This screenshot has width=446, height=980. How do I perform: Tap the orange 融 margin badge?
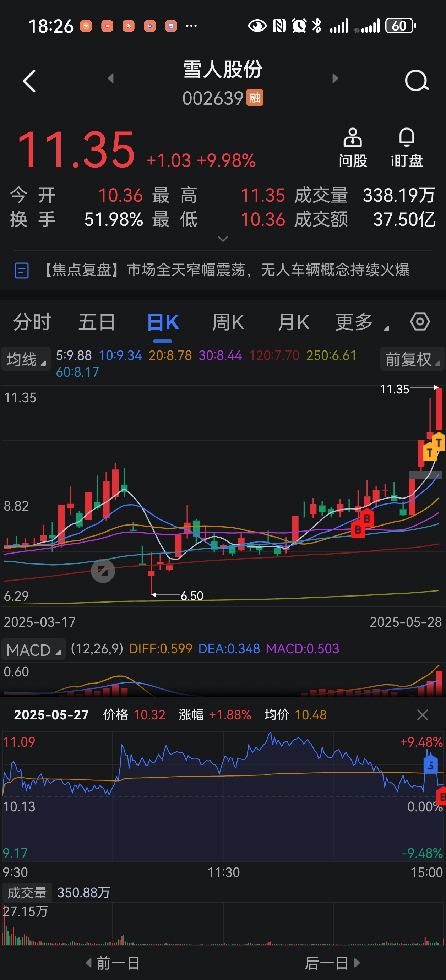255,98
